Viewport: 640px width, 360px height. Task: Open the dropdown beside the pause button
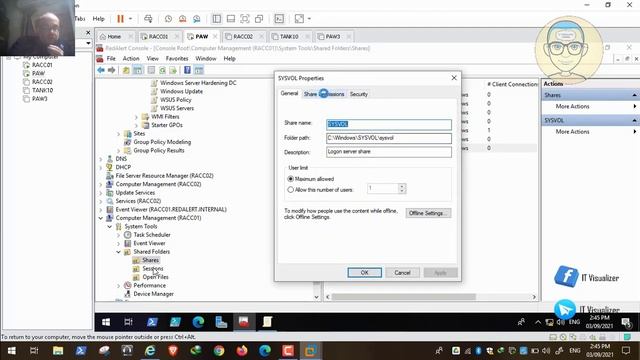click(130, 19)
